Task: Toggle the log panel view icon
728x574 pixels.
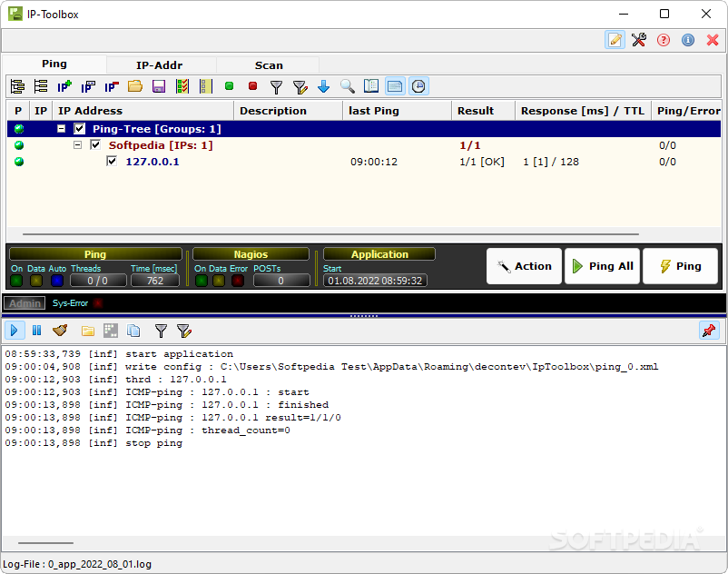Action: coord(395,86)
